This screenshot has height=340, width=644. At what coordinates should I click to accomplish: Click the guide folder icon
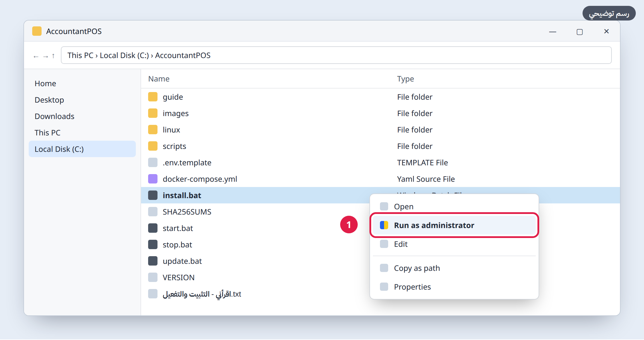pos(153,97)
